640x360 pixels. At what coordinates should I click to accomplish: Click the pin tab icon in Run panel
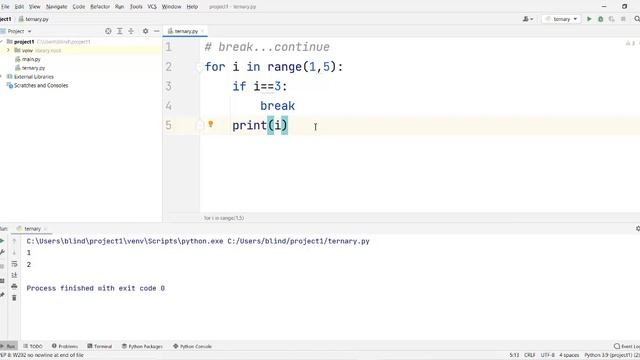[2, 295]
